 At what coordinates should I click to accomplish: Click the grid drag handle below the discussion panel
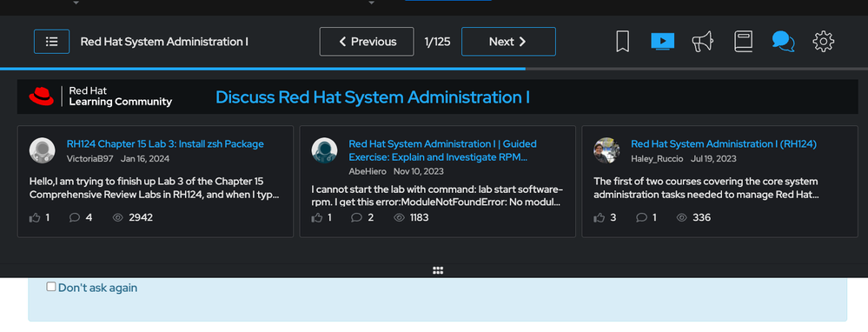click(438, 270)
